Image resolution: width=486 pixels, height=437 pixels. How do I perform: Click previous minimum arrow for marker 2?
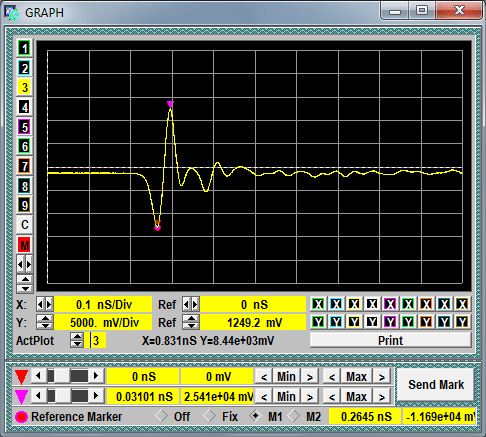[x=264, y=397]
